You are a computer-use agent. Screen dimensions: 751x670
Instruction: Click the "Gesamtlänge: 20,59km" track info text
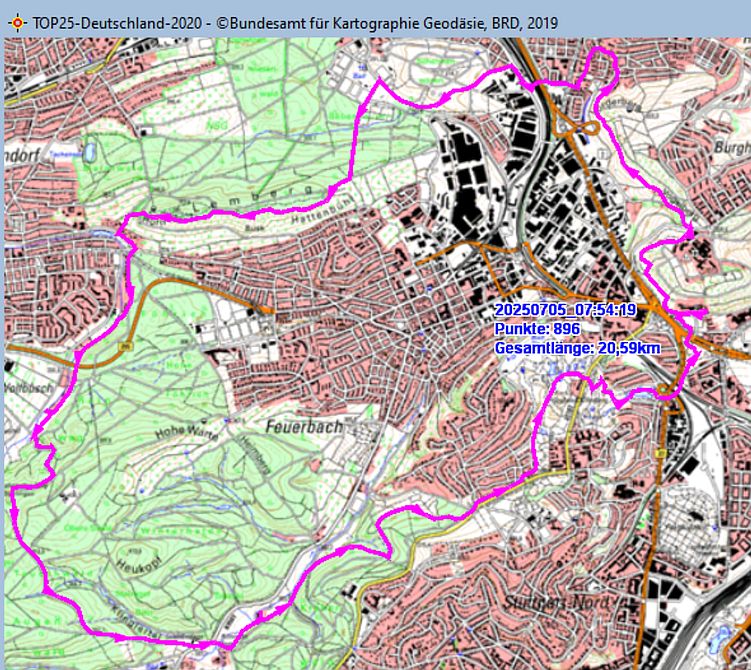[x=577, y=348]
